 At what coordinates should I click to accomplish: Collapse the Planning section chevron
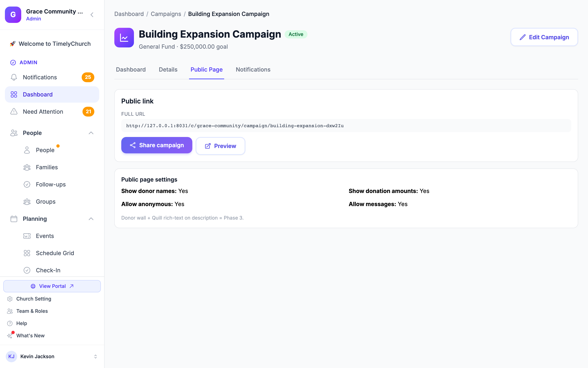[x=91, y=219]
